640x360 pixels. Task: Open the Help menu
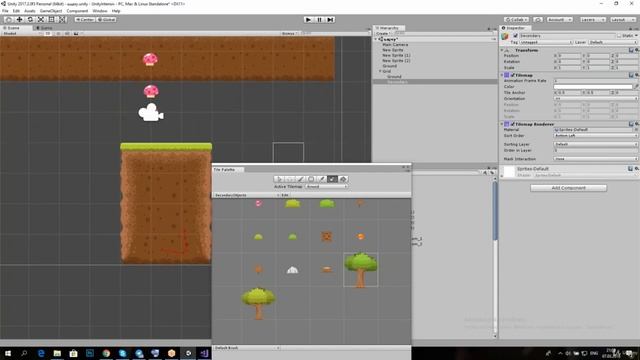point(116,11)
